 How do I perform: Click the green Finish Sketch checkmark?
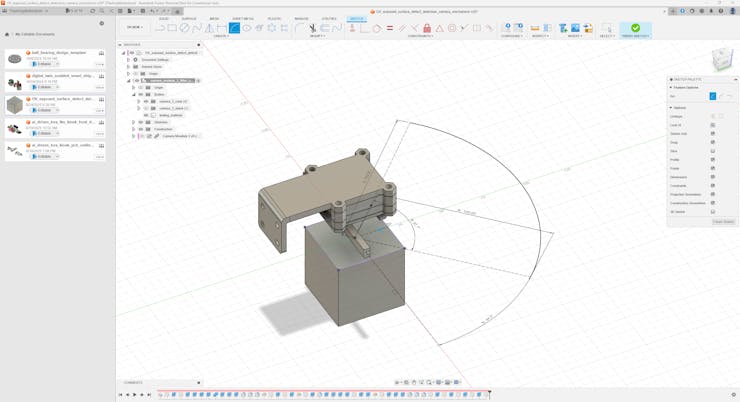635,27
